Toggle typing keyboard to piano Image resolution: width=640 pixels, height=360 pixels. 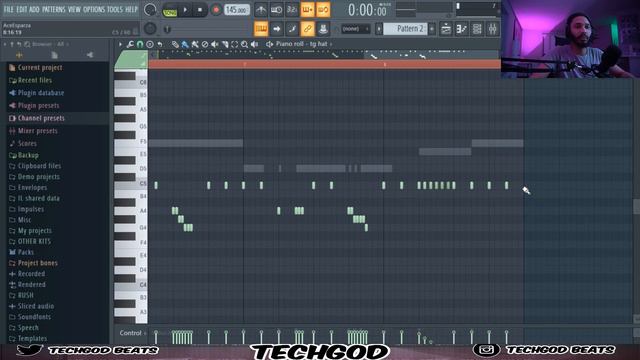tap(261, 29)
